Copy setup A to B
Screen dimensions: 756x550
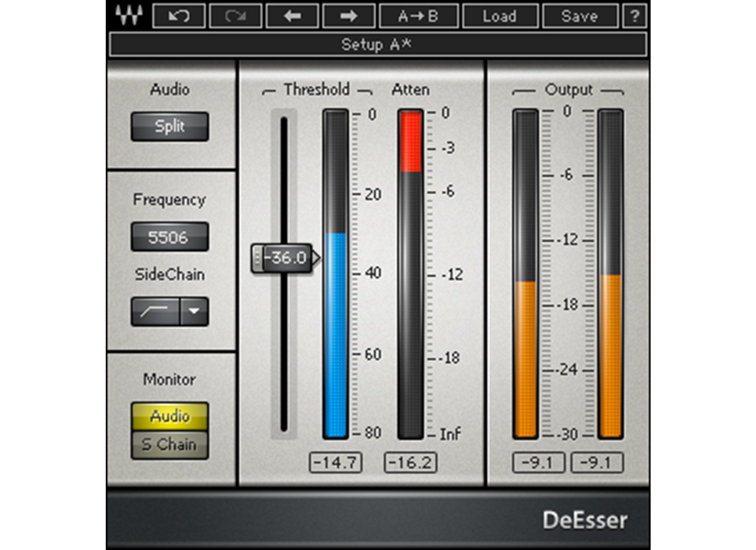418,16
